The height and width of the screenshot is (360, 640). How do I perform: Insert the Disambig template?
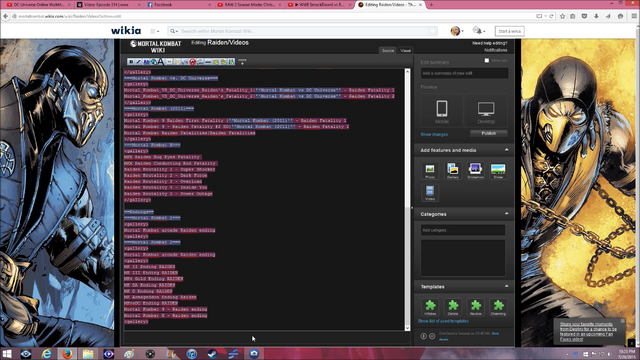click(498, 307)
